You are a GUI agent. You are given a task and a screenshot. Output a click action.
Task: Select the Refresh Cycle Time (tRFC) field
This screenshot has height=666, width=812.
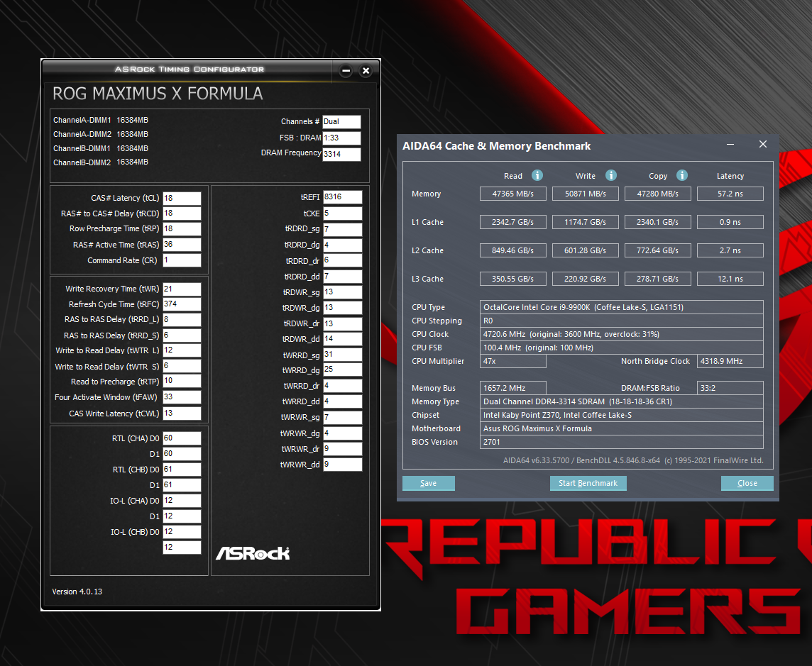pos(182,304)
